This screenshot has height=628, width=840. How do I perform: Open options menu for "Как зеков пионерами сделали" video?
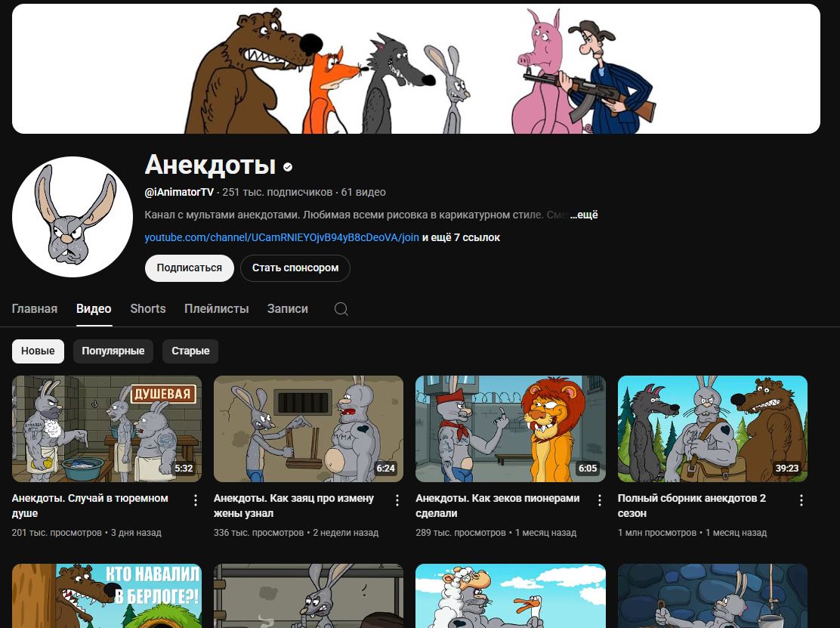coord(600,500)
